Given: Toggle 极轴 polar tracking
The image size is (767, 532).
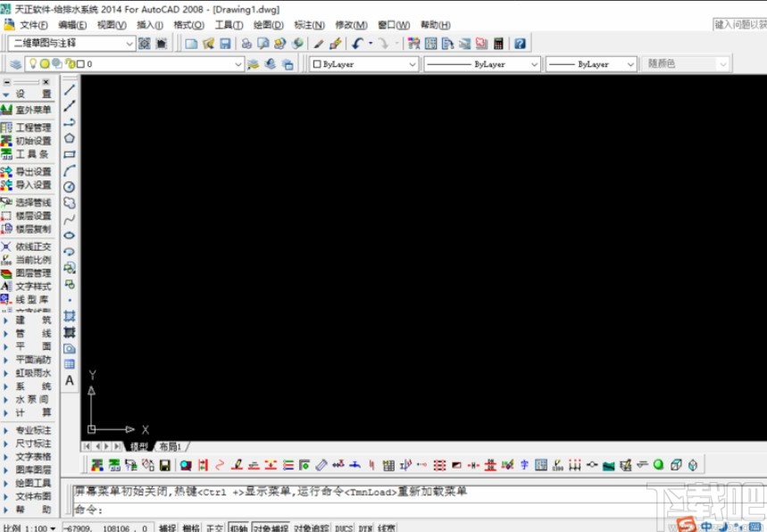Looking at the screenshot, I should click(238, 528).
